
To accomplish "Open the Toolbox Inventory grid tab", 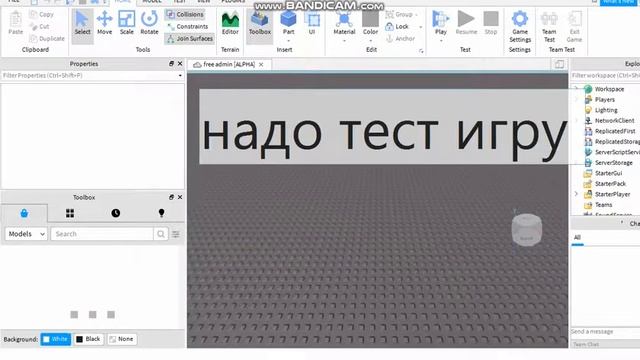I will 70,213.
